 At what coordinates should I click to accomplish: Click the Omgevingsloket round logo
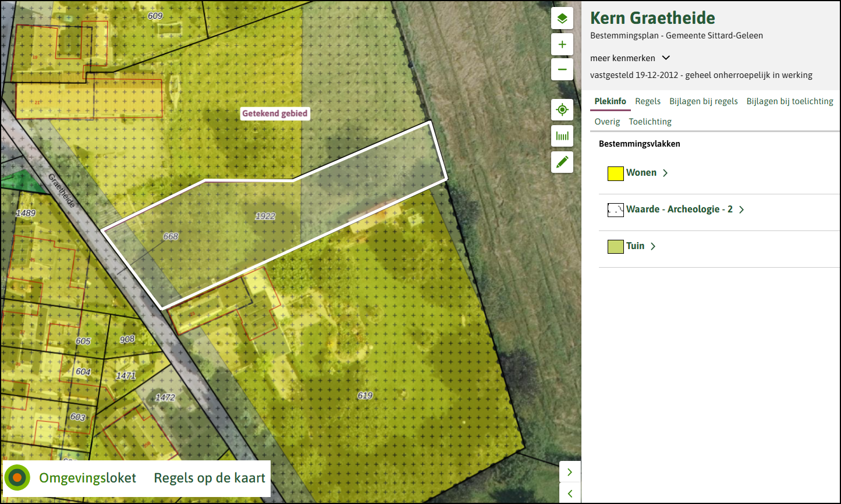coord(17,478)
